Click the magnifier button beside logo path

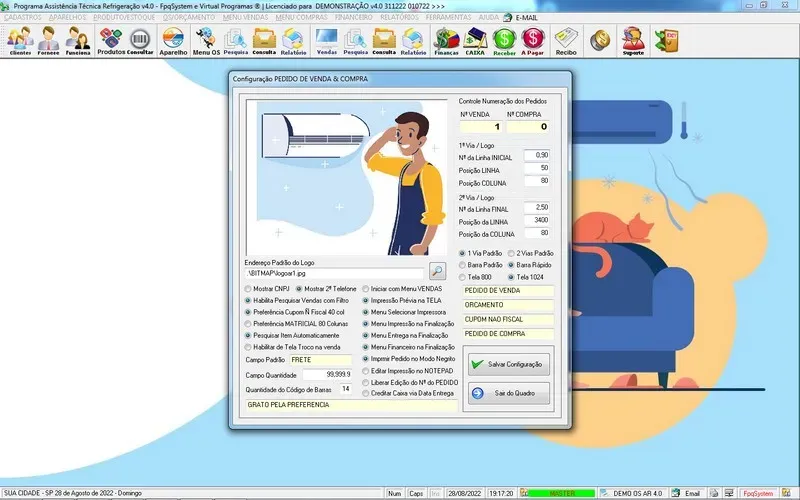438,270
